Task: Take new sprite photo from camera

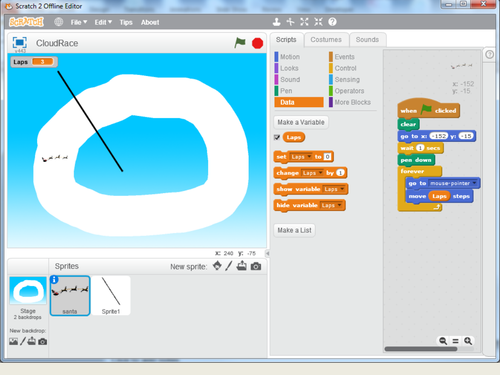Action: point(256,266)
